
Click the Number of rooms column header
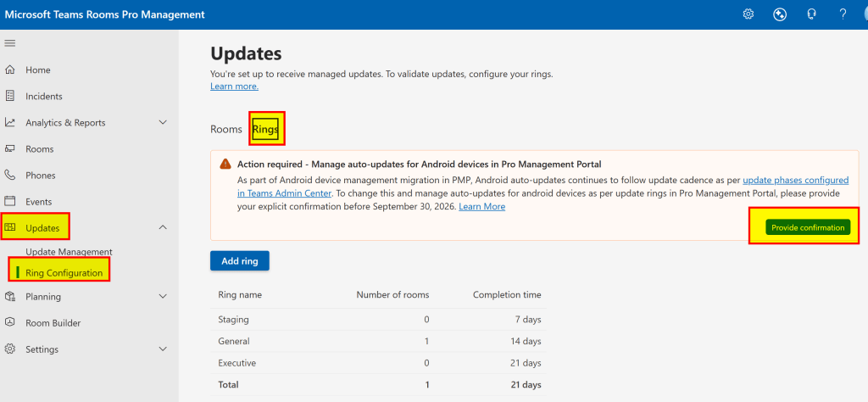click(x=392, y=294)
